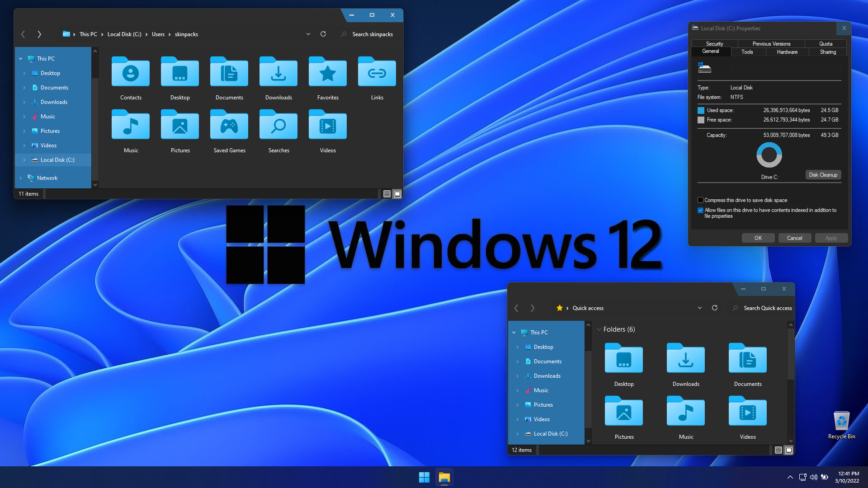Switch to the Tools tab
Image resolution: width=868 pixels, height=488 pixels.
[x=747, y=52]
